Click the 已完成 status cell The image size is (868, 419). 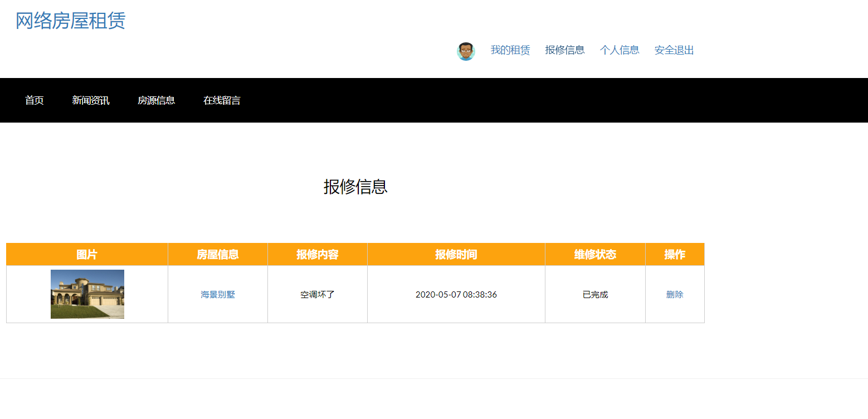pos(595,294)
